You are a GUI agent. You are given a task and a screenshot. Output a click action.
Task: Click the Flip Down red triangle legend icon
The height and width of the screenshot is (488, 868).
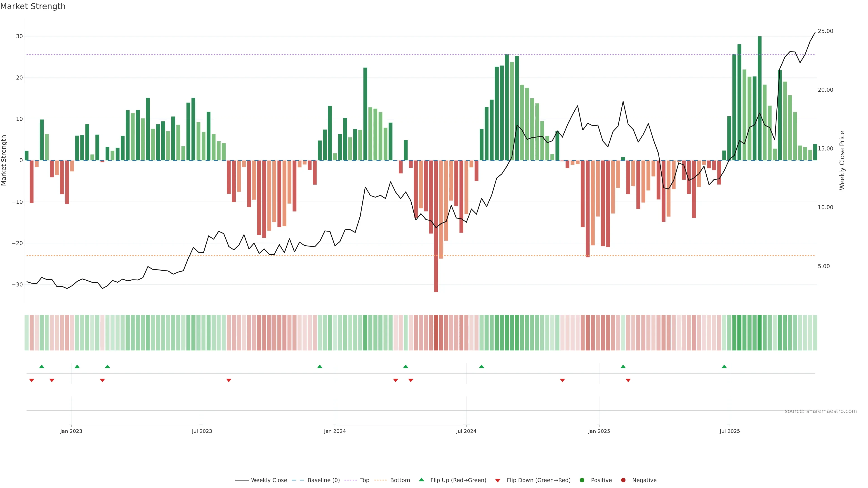click(x=498, y=481)
